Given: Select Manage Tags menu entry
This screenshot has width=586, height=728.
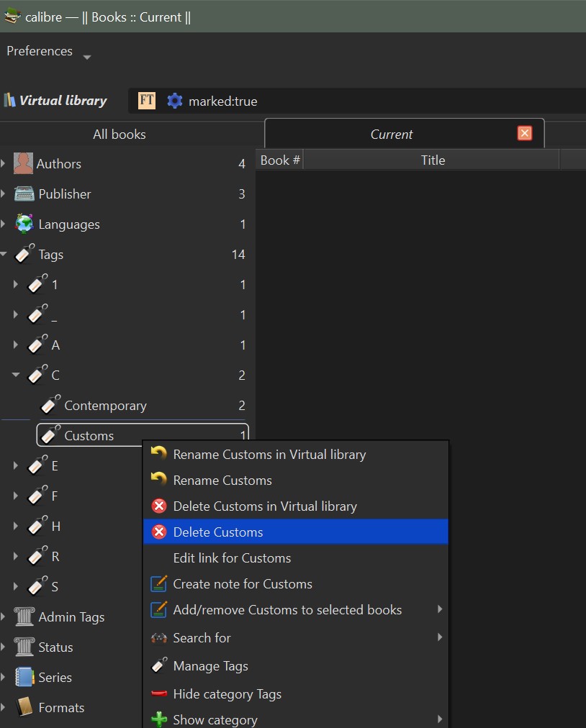Looking at the screenshot, I should (x=210, y=666).
